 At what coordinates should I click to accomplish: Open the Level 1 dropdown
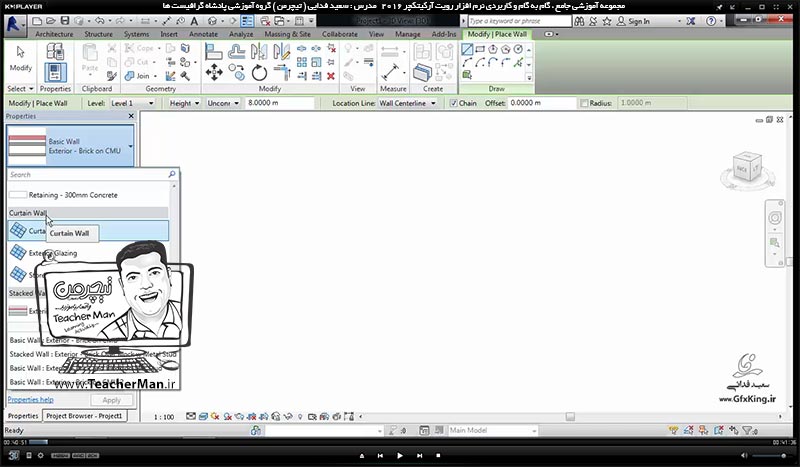[132, 103]
